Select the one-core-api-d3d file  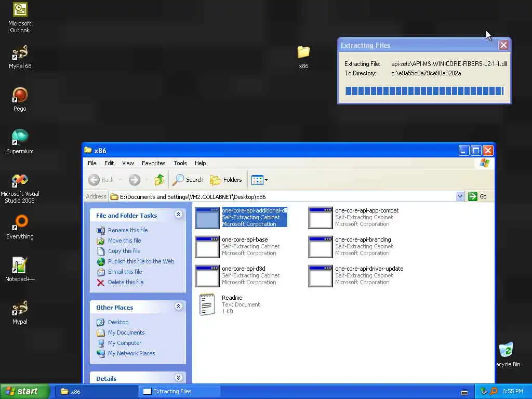coord(237,275)
